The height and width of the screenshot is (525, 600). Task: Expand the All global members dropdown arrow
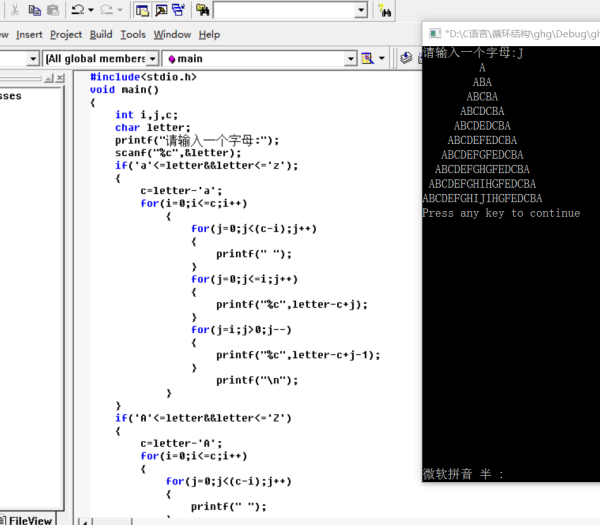pos(153,59)
